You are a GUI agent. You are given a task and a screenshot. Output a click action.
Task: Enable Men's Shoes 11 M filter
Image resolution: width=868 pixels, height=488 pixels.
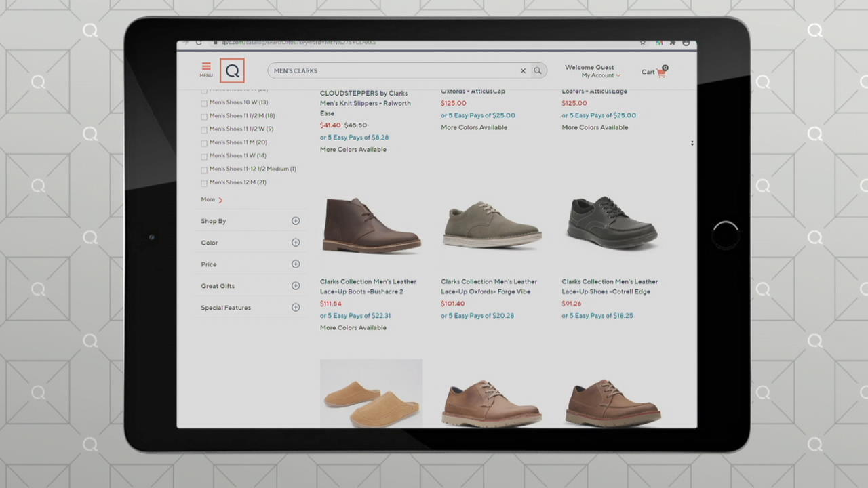point(204,143)
